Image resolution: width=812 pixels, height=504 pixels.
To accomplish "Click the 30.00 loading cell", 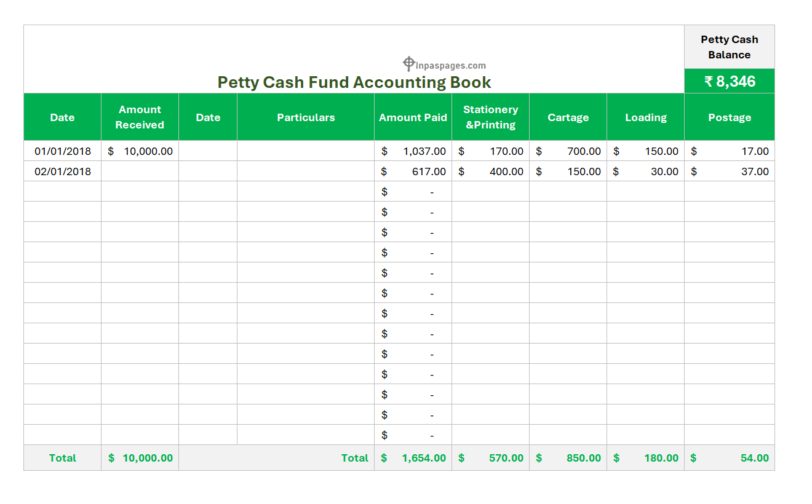I will (645, 171).
